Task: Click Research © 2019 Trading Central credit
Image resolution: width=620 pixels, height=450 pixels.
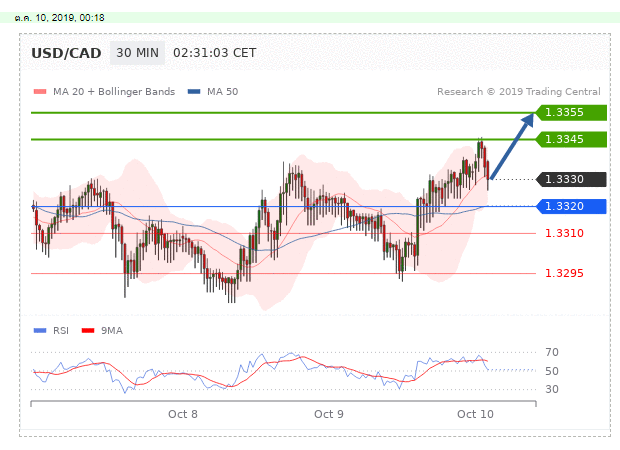Action: pyautogui.click(x=518, y=92)
